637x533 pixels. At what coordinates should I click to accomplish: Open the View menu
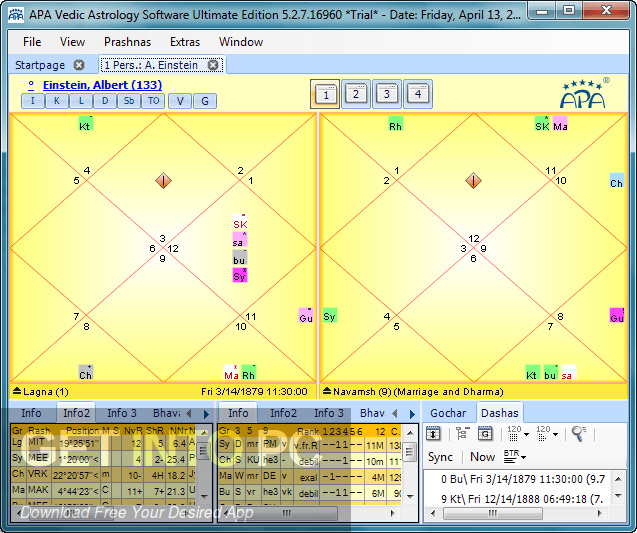click(x=72, y=42)
